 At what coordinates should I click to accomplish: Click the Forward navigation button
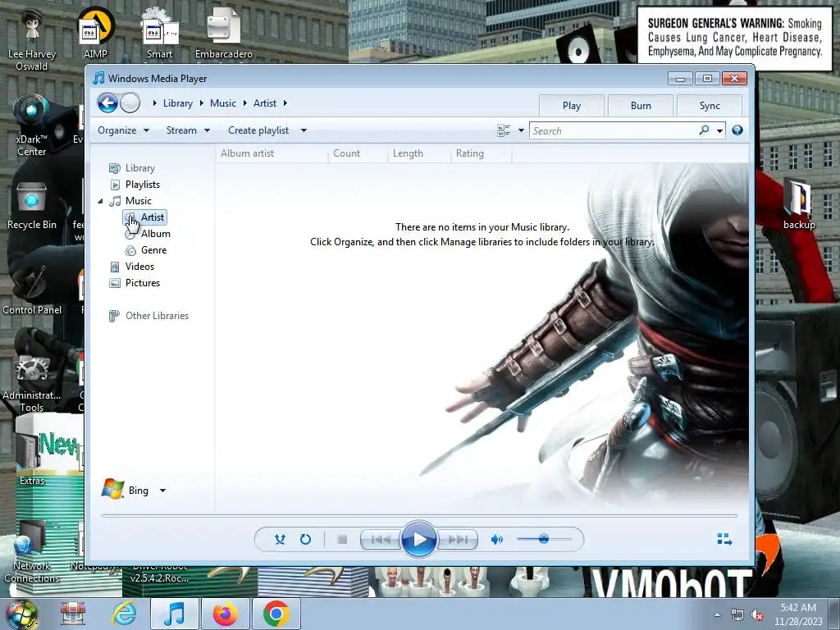click(x=130, y=103)
